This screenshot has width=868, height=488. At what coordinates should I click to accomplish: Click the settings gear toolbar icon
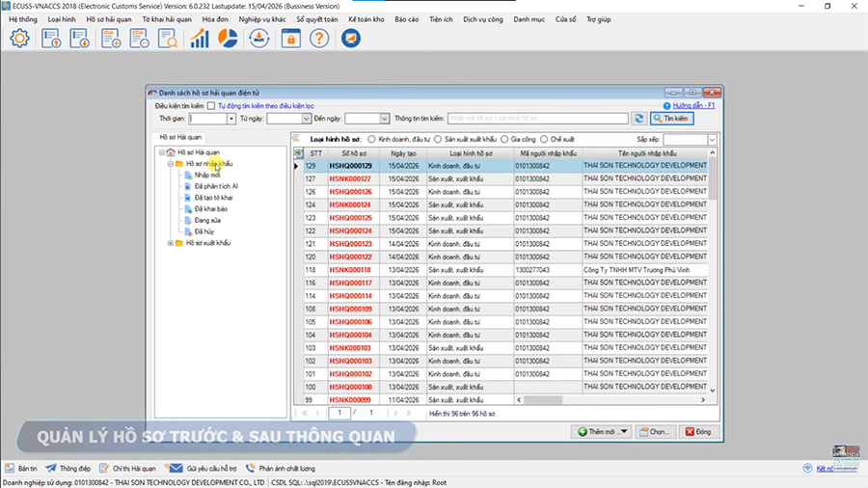(x=19, y=39)
